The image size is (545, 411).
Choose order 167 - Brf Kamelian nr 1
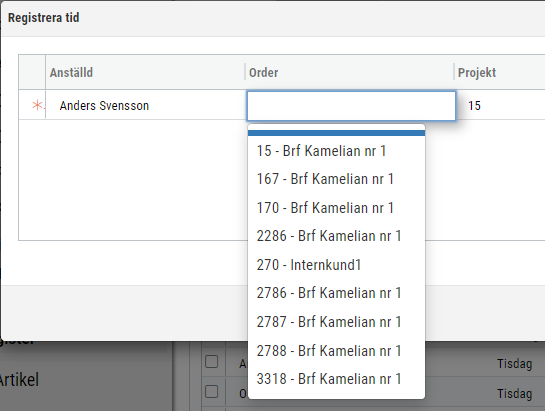click(336, 179)
